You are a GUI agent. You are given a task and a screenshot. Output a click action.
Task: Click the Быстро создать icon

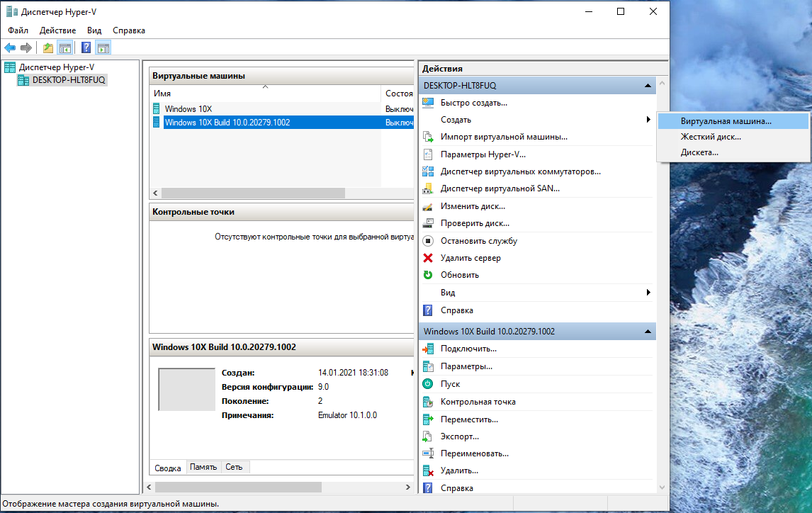428,103
